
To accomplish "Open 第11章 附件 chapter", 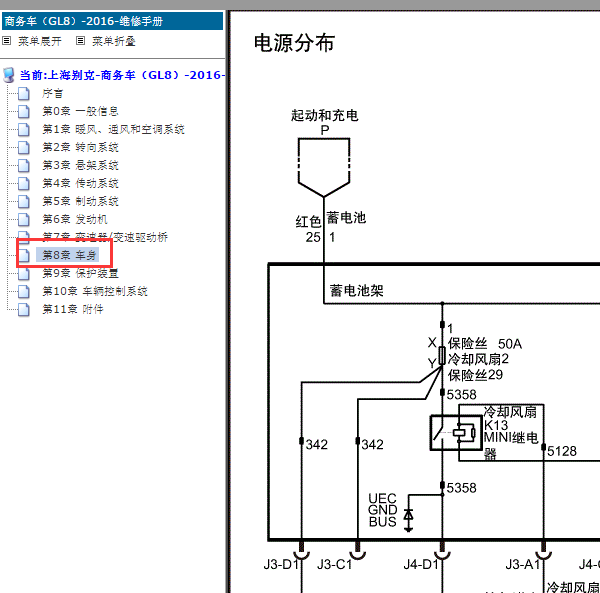I will [73, 309].
